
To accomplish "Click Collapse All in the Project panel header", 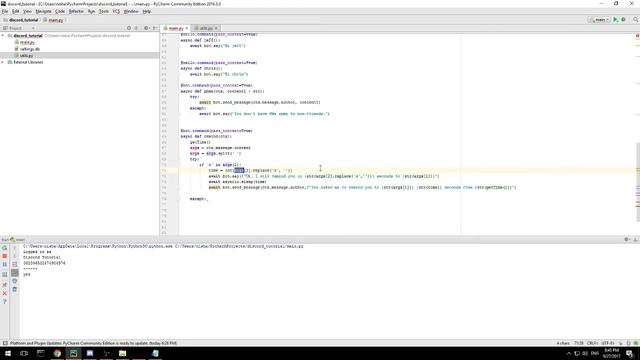I will tap(136, 28).
